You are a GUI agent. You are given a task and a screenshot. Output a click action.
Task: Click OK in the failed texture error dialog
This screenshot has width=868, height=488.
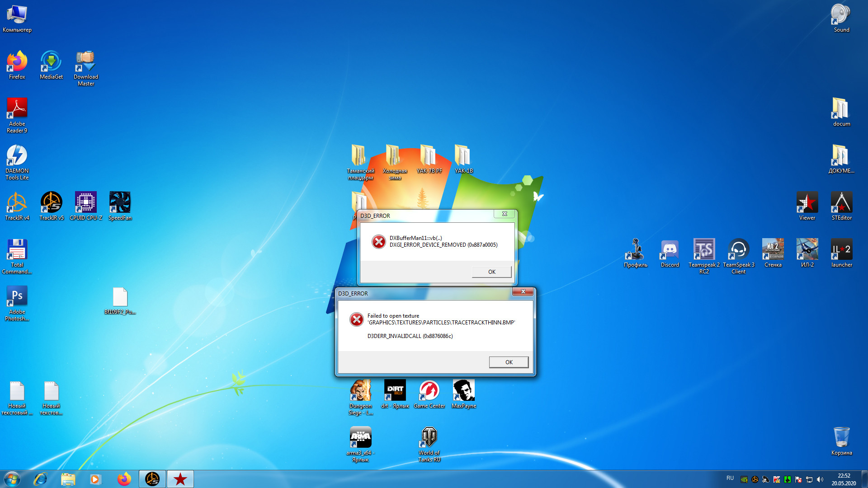509,362
